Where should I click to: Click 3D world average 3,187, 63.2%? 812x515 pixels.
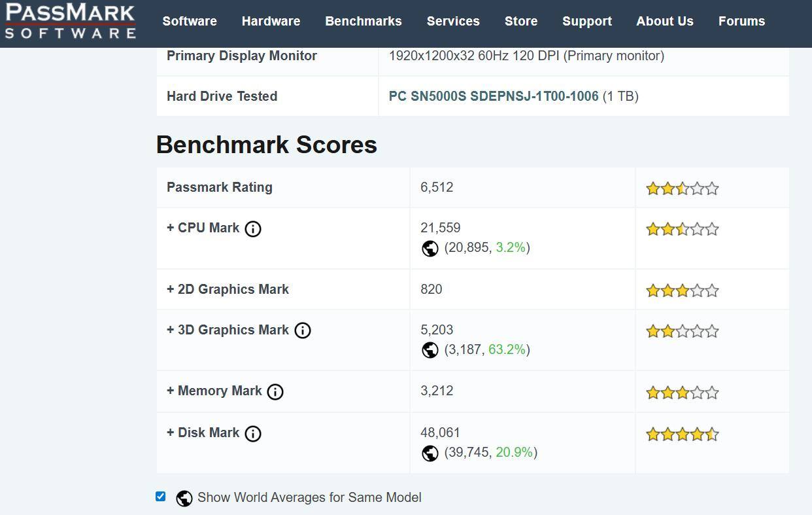[487, 349]
